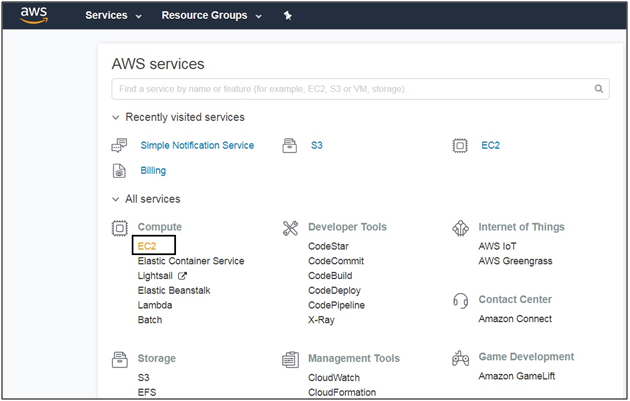Viewport: 630px width, 401px height.
Task: Open the Resource Groups dropdown
Action: pyautogui.click(x=211, y=16)
